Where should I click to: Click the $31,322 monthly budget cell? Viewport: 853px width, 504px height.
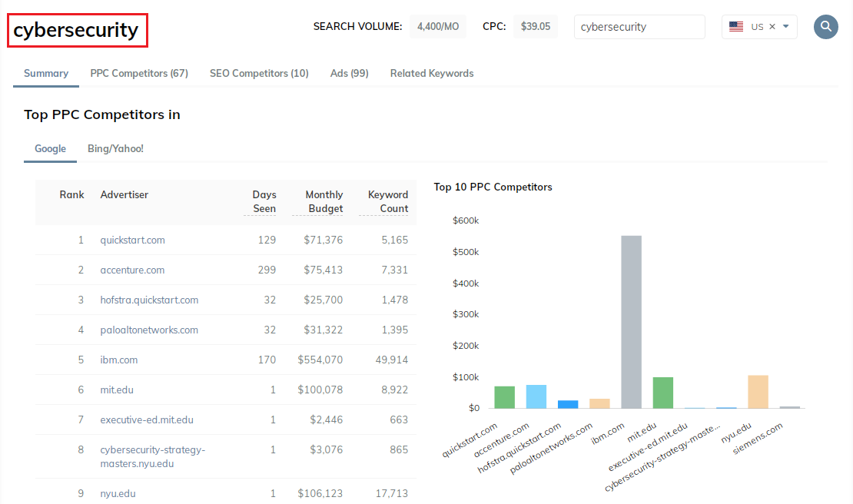(x=323, y=330)
